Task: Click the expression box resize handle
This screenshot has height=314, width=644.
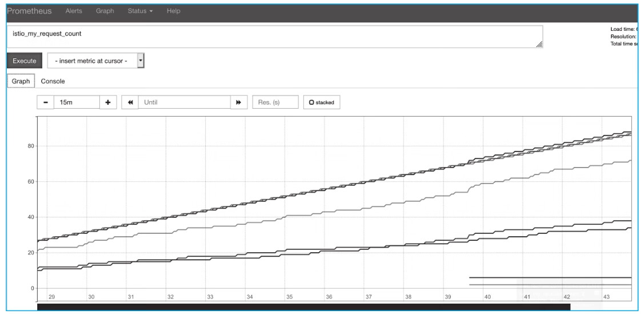Action: pos(539,43)
